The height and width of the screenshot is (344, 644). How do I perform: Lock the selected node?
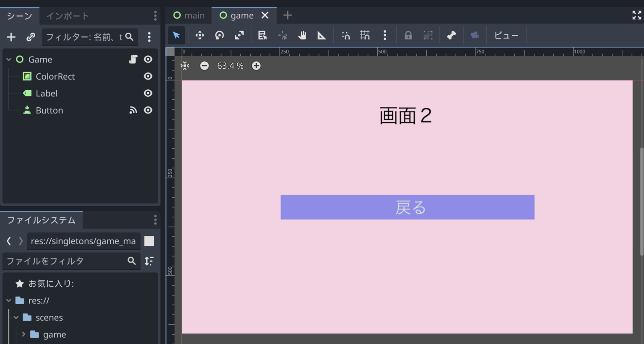point(408,35)
